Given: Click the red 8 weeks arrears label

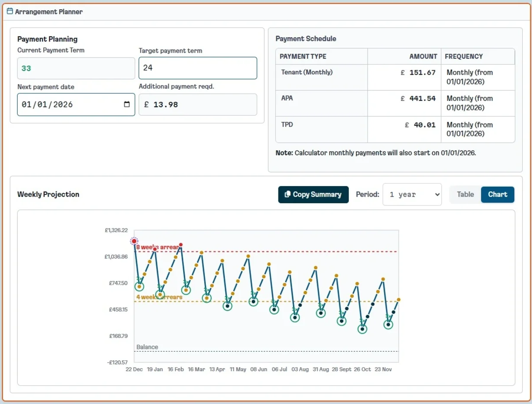Looking at the screenshot, I should tap(157, 246).
